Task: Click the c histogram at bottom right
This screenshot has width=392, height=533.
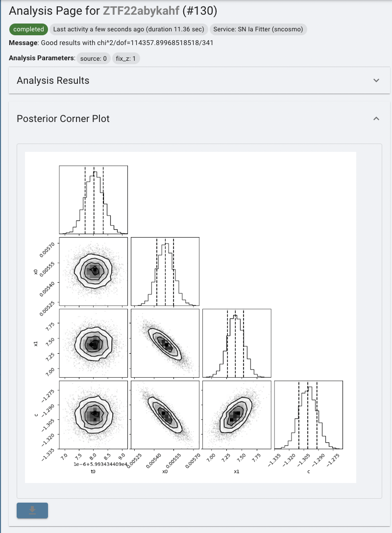Action: tap(308, 414)
